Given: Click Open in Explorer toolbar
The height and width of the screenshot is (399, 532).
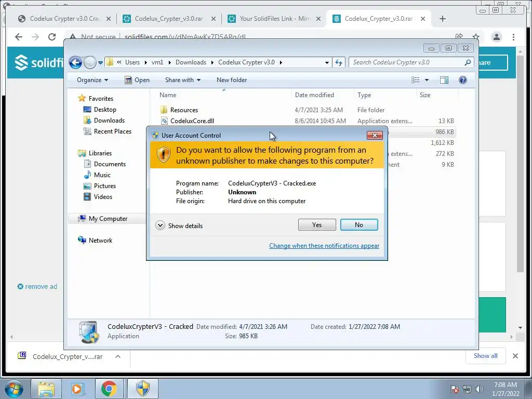Looking at the screenshot, I should [x=137, y=80].
